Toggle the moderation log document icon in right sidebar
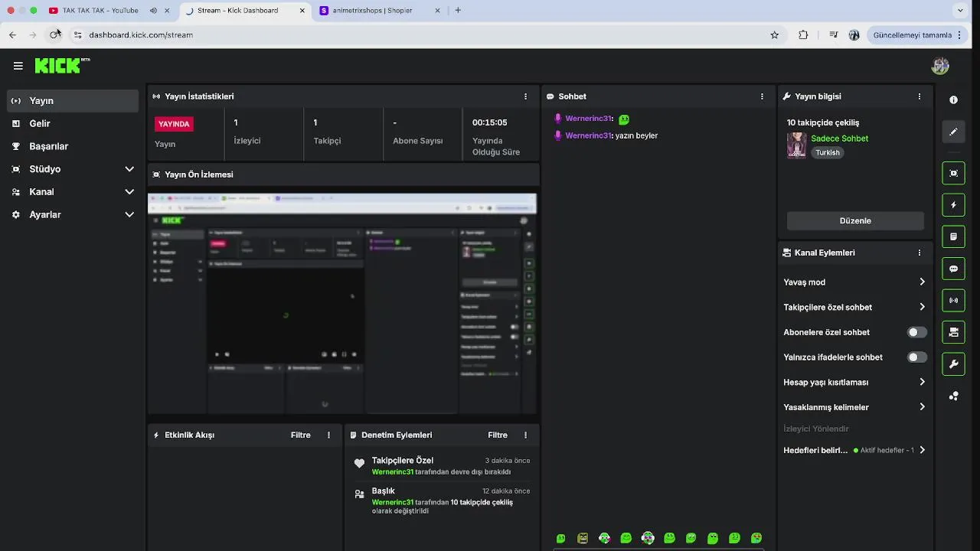The width and height of the screenshot is (980, 551). 953,236
